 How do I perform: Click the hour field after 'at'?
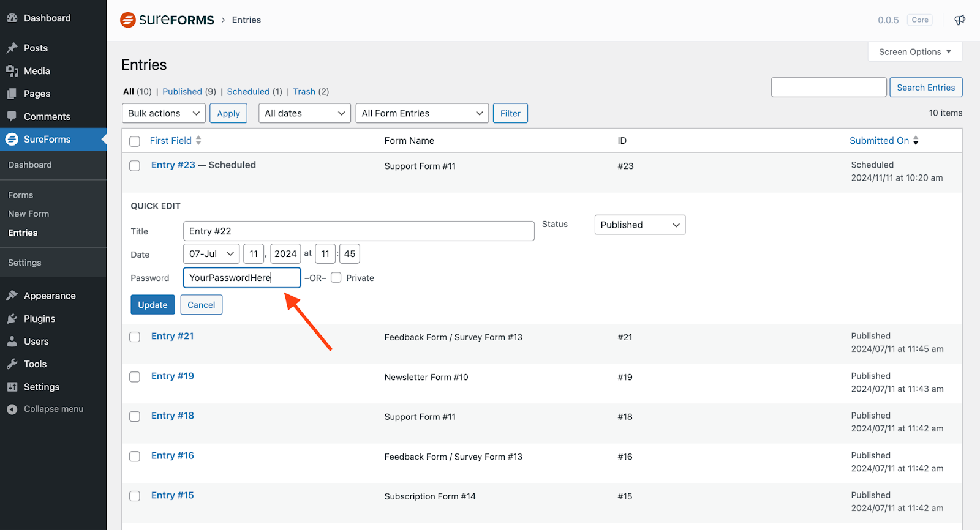pos(325,253)
